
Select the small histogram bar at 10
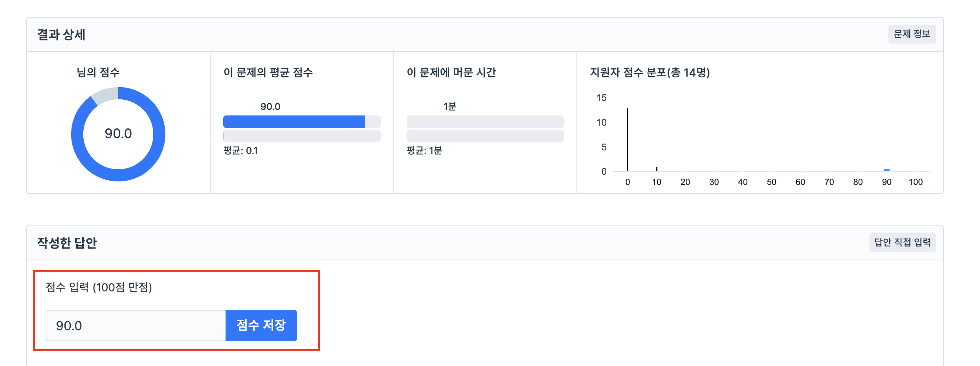point(656,169)
